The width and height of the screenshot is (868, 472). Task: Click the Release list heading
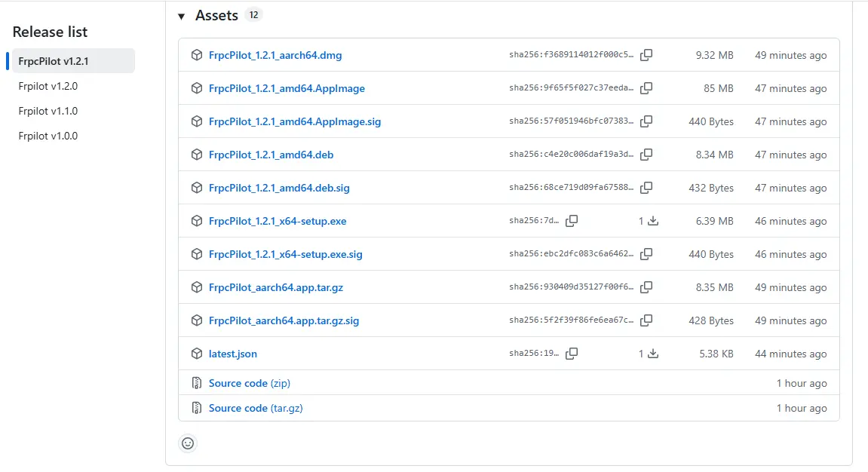[50, 32]
